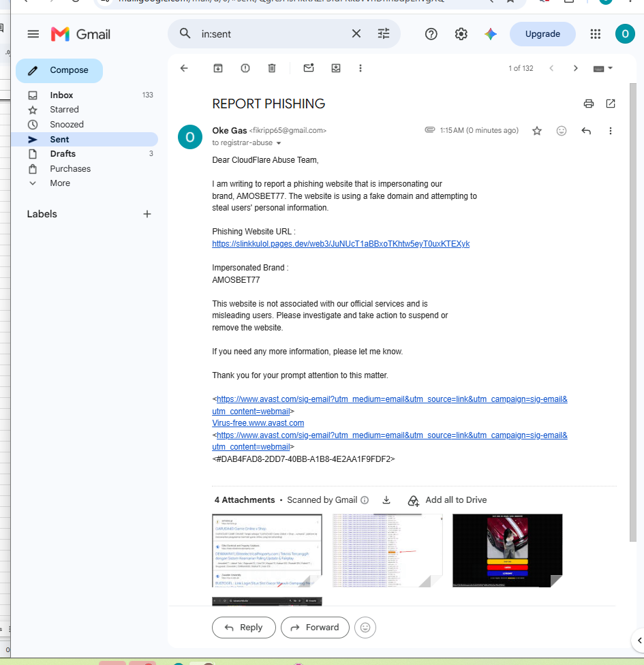Image resolution: width=644 pixels, height=665 pixels.
Task: Go back to the Sent list
Action: point(184,68)
